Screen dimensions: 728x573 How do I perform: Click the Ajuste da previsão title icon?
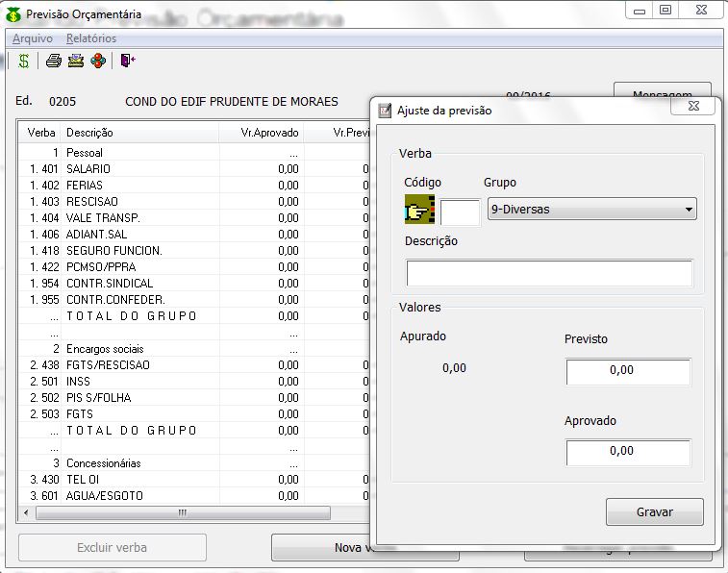[x=386, y=111]
